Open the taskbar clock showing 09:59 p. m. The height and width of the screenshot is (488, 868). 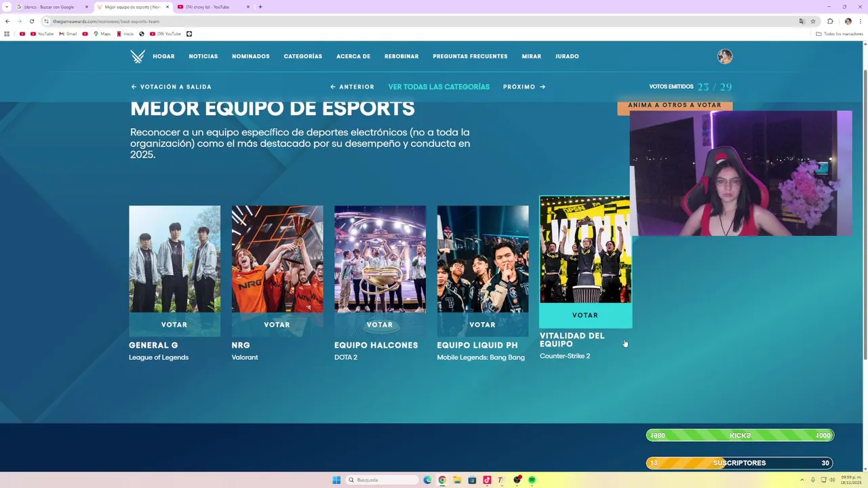click(x=851, y=480)
